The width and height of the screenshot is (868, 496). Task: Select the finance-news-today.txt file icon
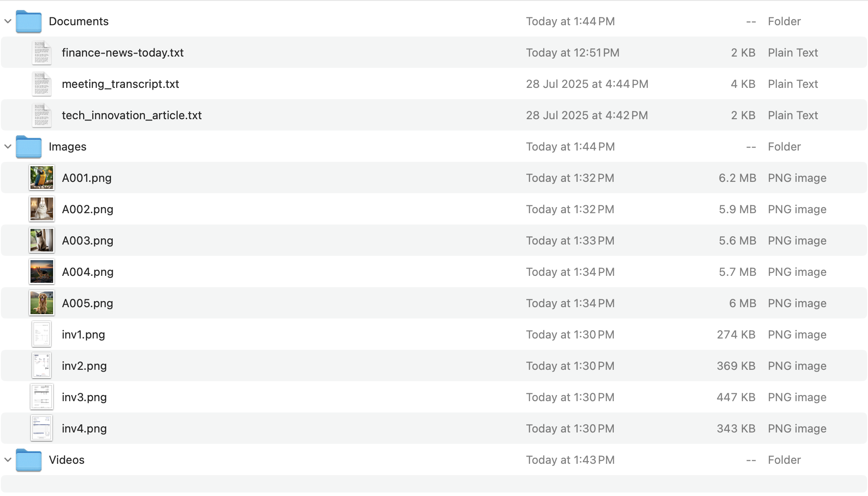click(42, 53)
